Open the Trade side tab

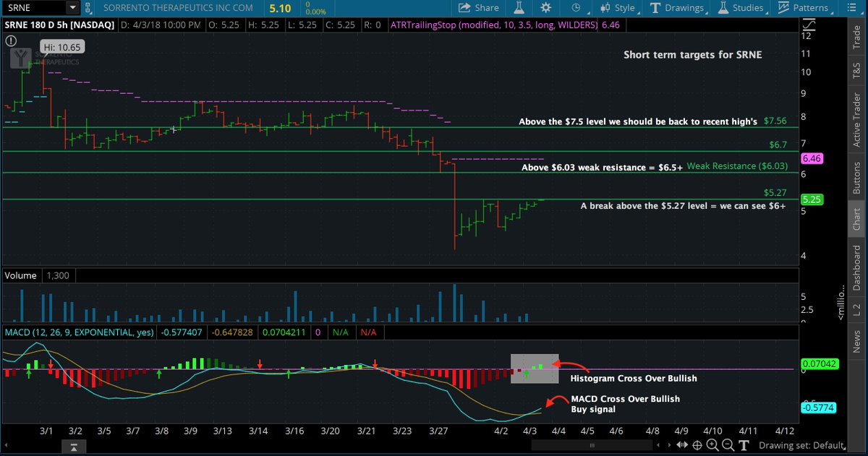pos(856,38)
